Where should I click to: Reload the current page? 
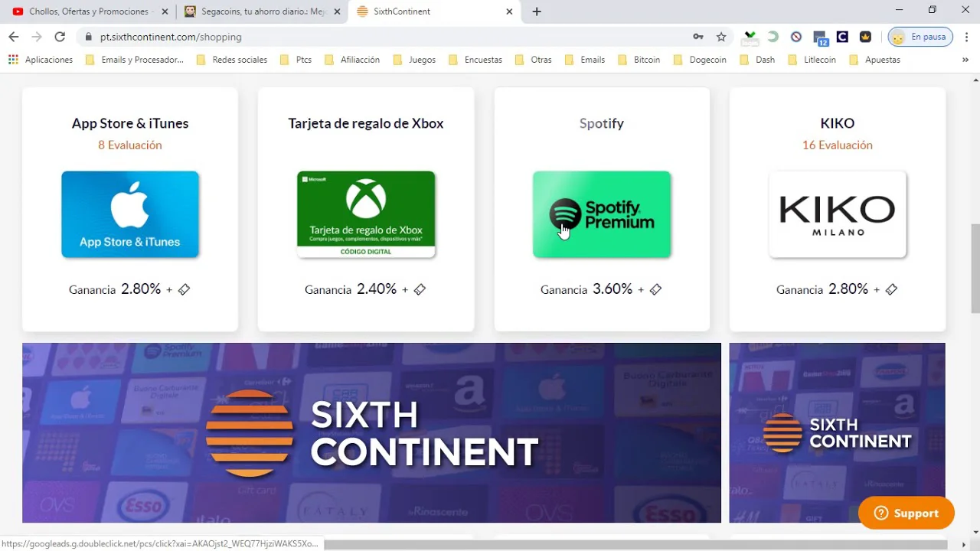(60, 37)
